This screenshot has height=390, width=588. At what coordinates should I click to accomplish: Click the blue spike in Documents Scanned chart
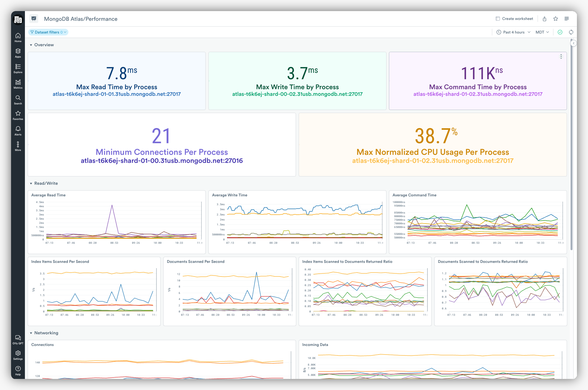pyautogui.click(x=257, y=273)
